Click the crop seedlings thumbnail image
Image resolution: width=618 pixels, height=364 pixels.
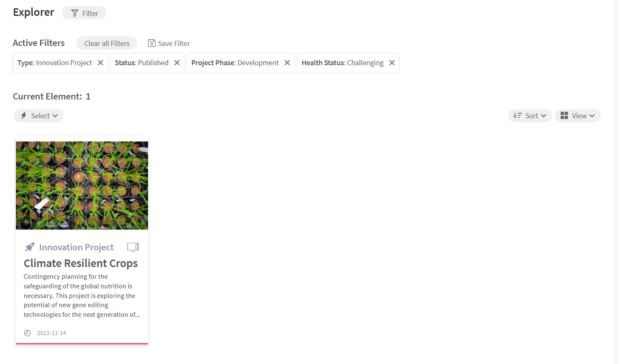click(82, 185)
